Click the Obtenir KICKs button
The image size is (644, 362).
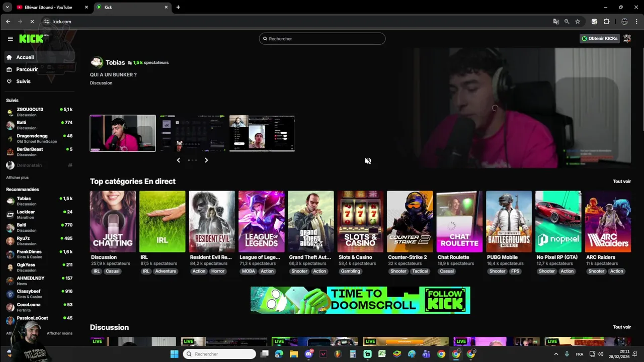[599, 39]
